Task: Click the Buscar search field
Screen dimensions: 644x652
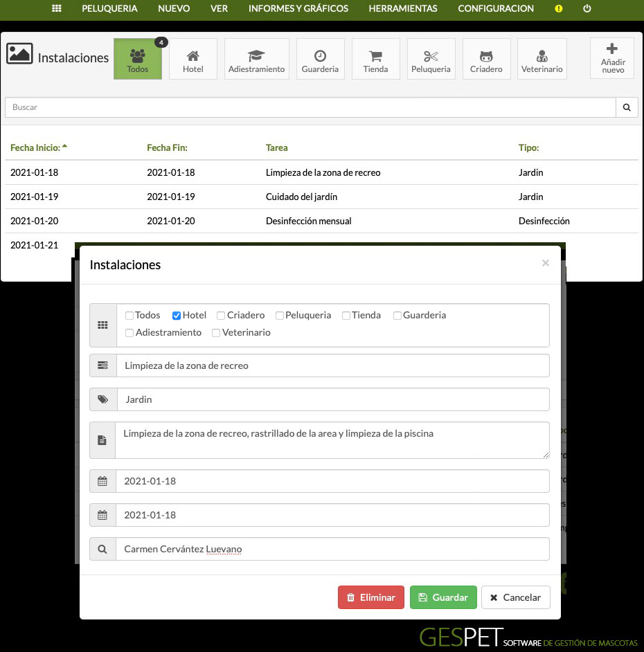Action: (310, 107)
